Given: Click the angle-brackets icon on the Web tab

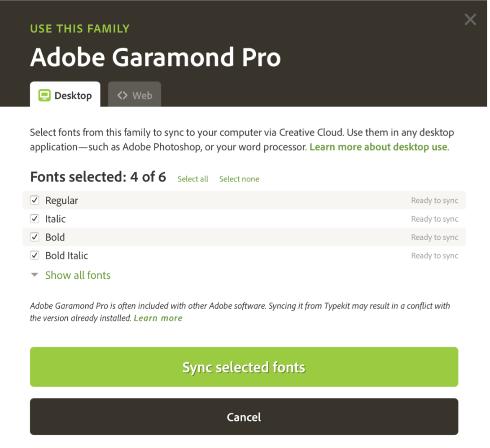Looking at the screenshot, I should click(122, 95).
